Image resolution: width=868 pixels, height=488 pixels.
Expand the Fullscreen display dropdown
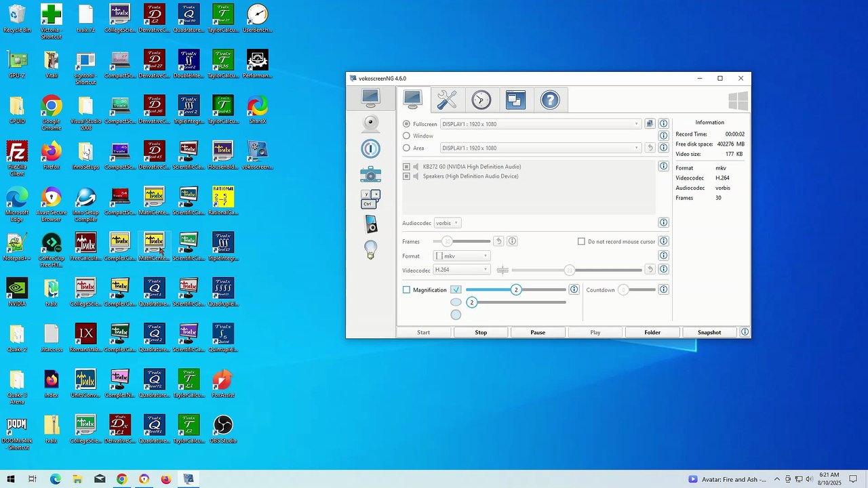tap(540, 124)
